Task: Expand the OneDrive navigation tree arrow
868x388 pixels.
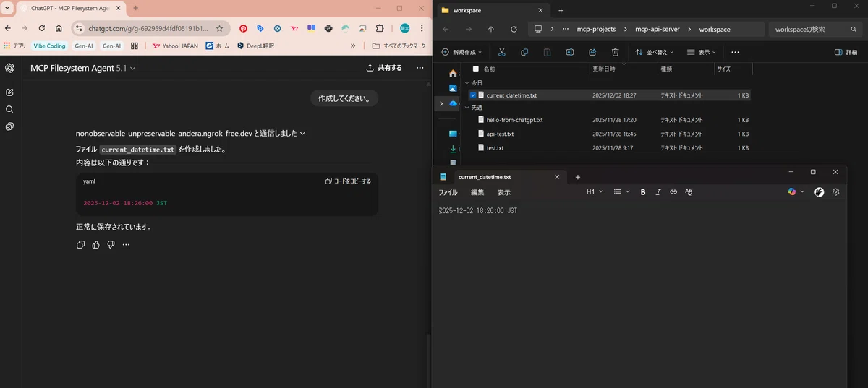Action: point(441,103)
